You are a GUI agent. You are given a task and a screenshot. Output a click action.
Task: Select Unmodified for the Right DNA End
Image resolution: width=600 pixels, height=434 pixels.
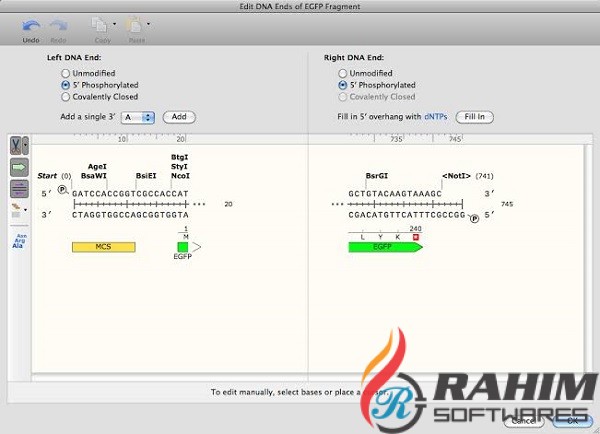tap(342, 73)
